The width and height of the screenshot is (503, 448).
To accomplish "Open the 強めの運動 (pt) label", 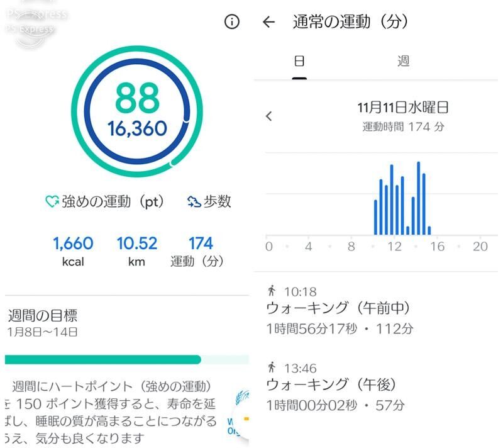I will click(x=113, y=202).
